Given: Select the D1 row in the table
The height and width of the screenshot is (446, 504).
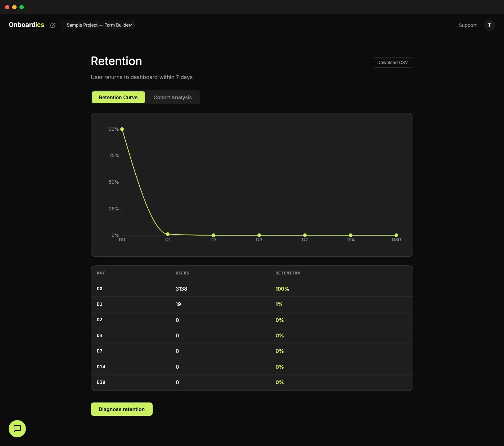Looking at the screenshot, I should [x=252, y=304].
